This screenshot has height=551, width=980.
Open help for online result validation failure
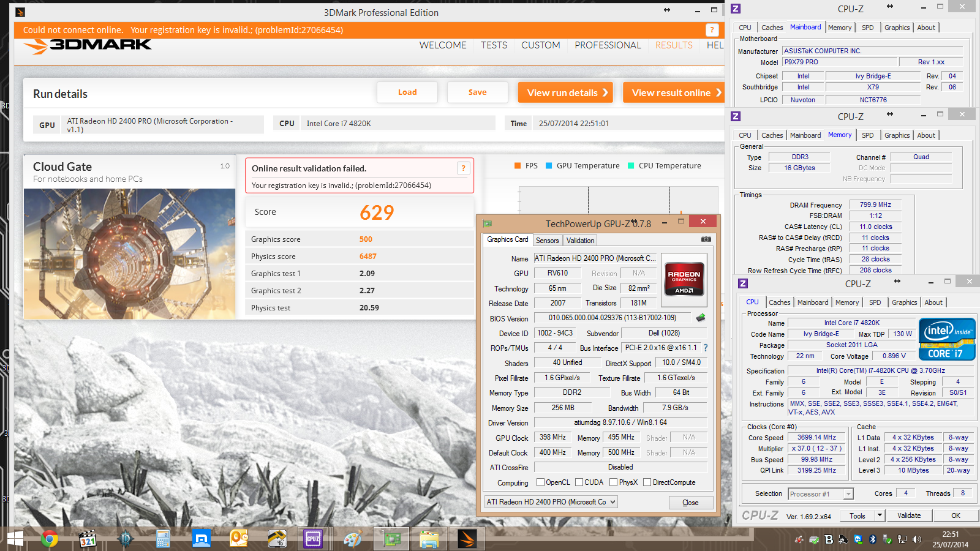coord(464,168)
